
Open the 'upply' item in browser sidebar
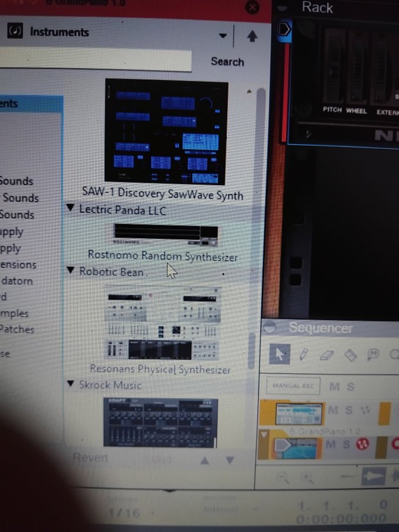12,232
